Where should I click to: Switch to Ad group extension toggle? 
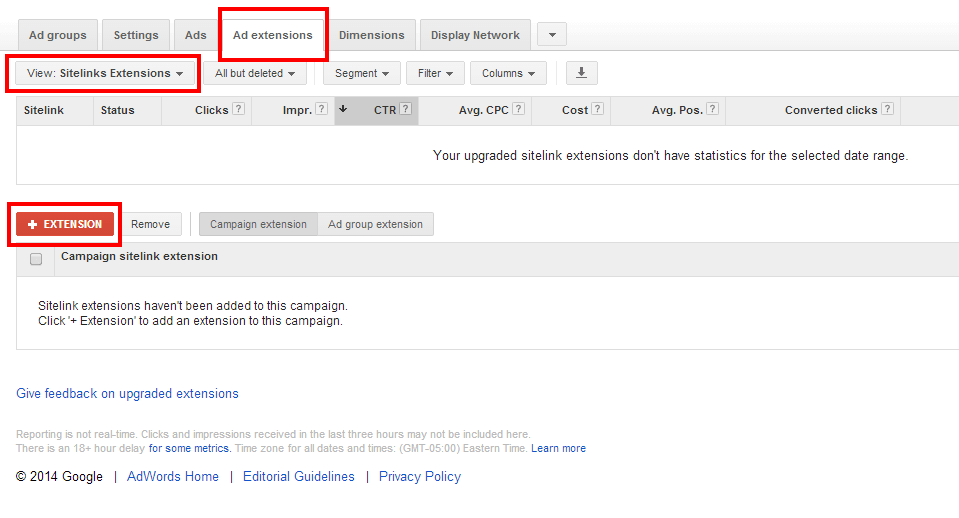[x=375, y=224]
